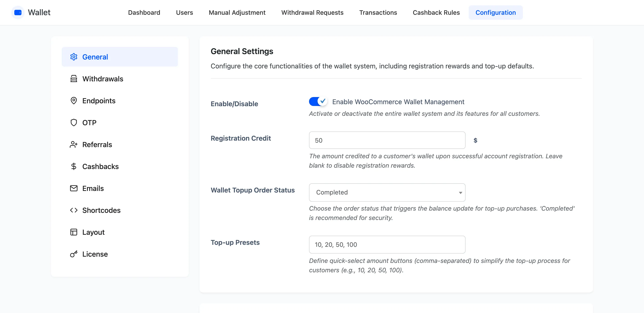The height and width of the screenshot is (313, 644).
Task: Click the Withdrawals bank icon
Action: [74, 79]
